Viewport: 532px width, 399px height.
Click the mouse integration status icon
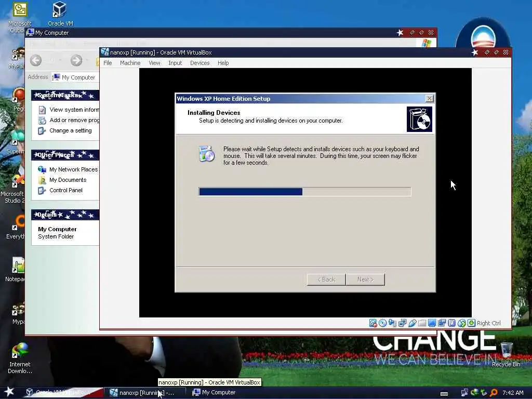[461, 323]
